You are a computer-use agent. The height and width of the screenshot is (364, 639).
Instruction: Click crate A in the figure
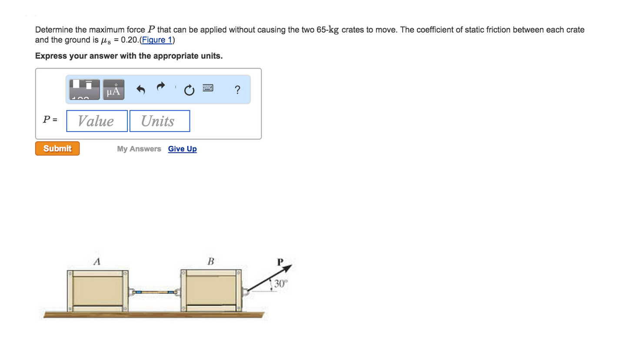[x=98, y=290]
